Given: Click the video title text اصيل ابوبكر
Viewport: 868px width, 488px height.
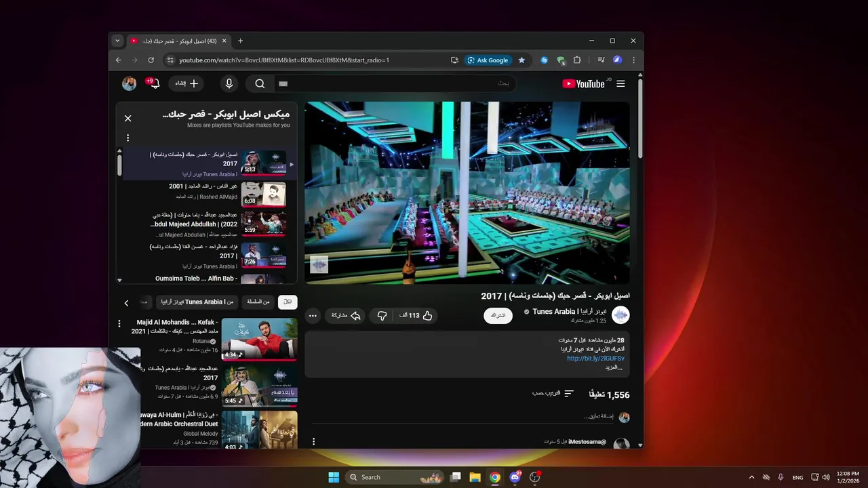Looking at the screenshot, I should pyautogui.click(x=555, y=296).
